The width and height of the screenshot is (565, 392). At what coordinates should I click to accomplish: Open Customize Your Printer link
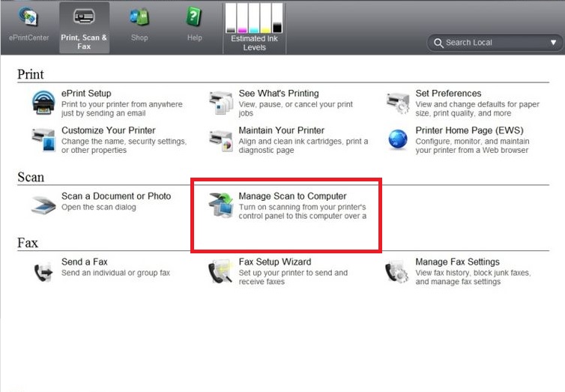(x=109, y=130)
